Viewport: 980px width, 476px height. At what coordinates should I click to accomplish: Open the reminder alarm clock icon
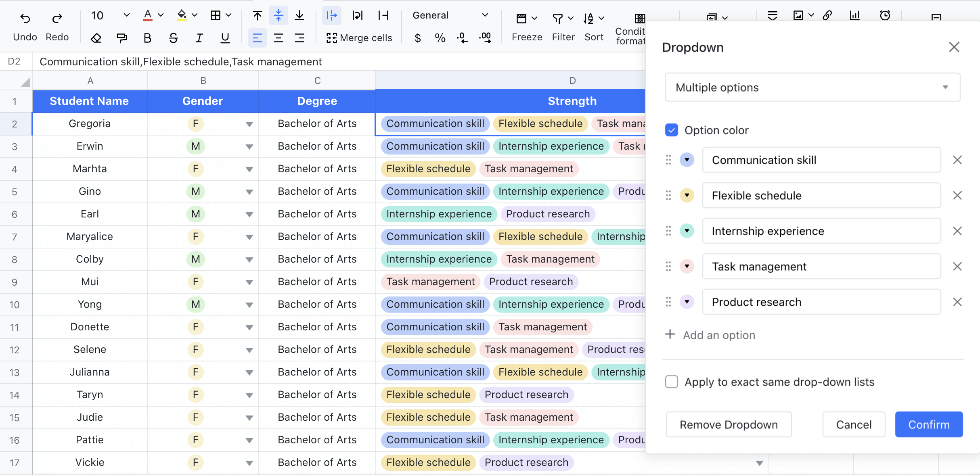click(885, 15)
